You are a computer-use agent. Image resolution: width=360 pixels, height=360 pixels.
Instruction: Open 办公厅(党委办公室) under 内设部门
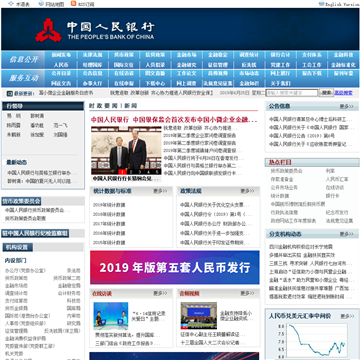(x=25, y=271)
